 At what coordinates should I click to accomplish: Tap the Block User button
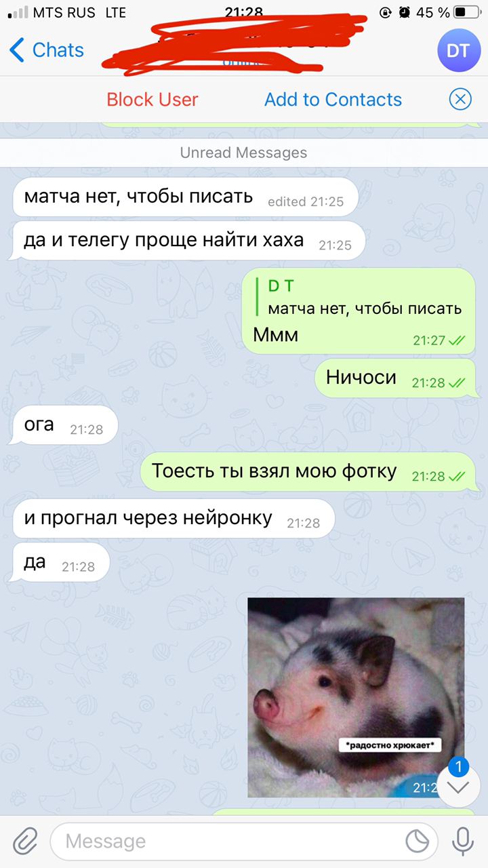tap(152, 100)
